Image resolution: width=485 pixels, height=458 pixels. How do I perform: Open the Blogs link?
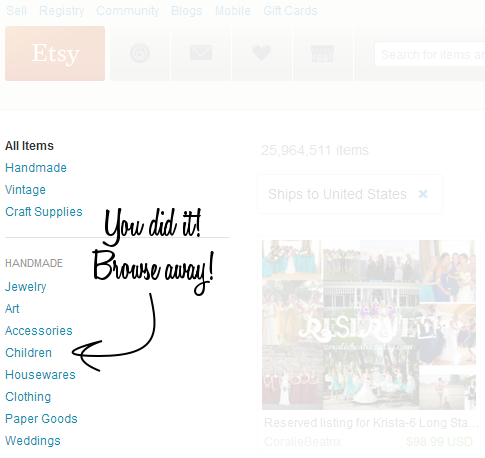187,11
